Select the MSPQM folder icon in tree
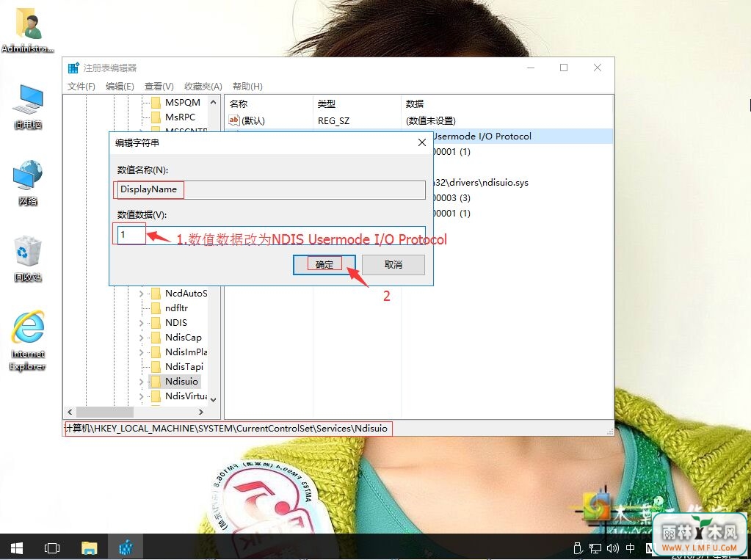Image resolution: width=751 pixels, height=560 pixels. pyautogui.click(x=156, y=103)
